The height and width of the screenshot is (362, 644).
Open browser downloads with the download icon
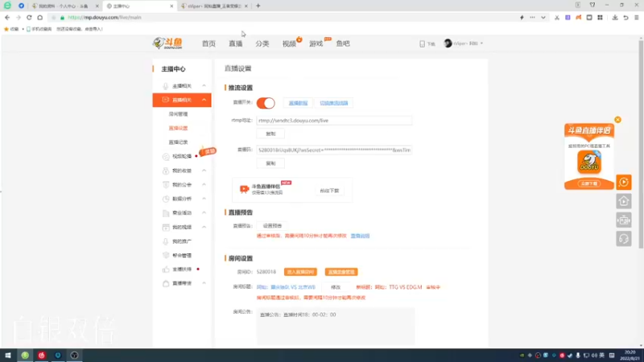click(x=615, y=18)
